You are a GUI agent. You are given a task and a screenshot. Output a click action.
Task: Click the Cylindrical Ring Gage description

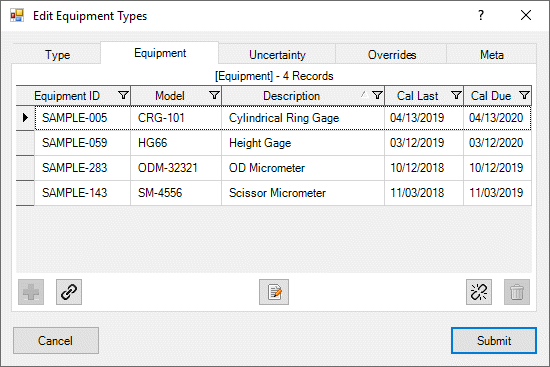pos(303,118)
